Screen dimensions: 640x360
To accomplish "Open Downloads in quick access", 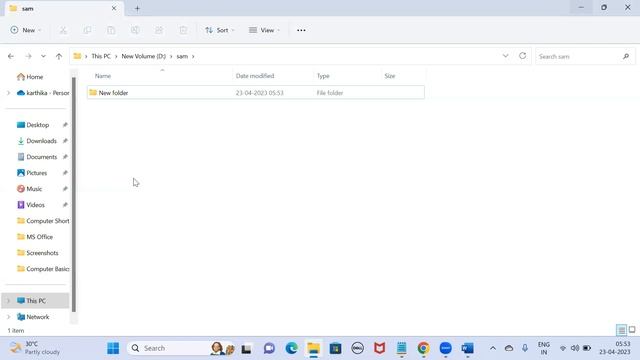I will [x=37, y=141].
